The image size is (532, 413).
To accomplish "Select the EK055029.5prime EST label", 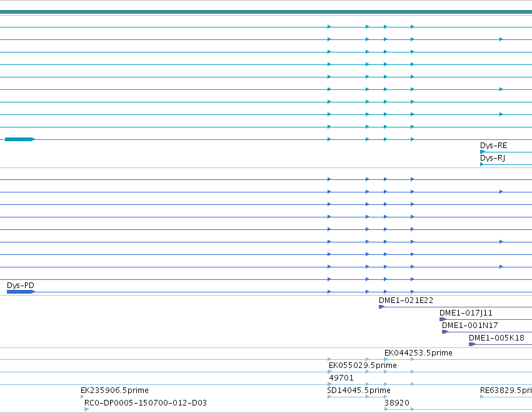I will 363,366.
